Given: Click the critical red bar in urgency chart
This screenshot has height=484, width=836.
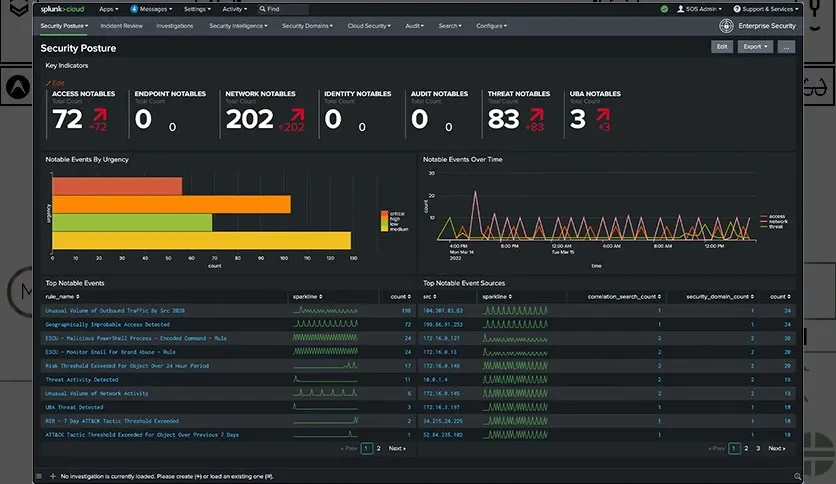Looking at the screenshot, I should pyautogui.click(x=117, y=186).
